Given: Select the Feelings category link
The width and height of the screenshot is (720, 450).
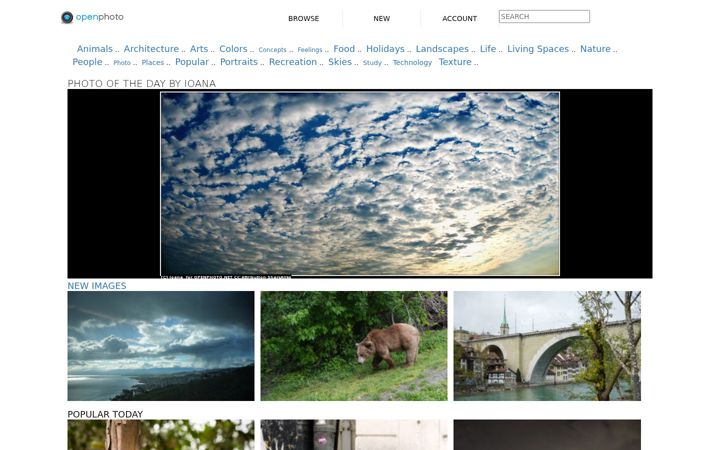Looking at the screenshot, I should coord(310,50).
